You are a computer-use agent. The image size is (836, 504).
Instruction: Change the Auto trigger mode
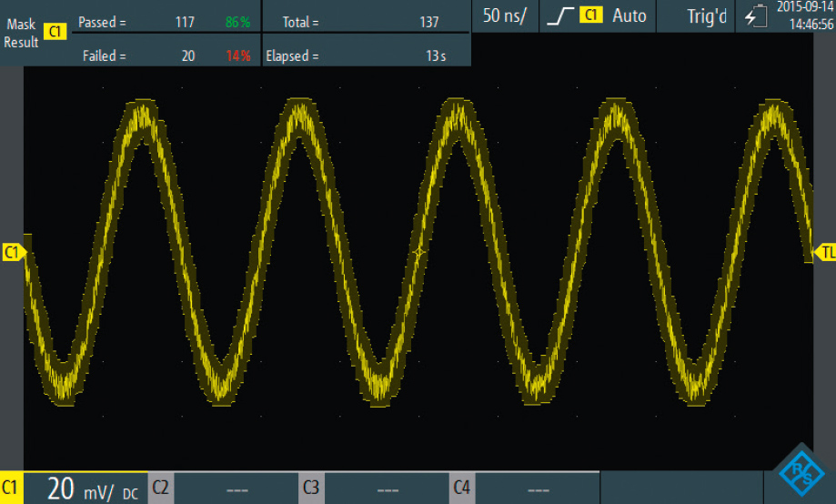(630, 15)
